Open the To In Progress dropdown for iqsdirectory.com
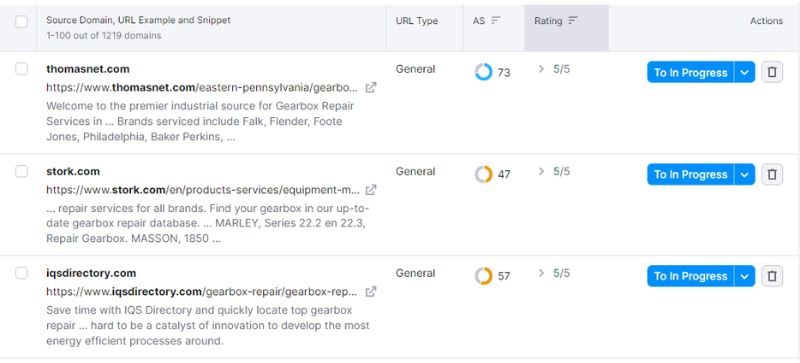 [x=744, y=276]
